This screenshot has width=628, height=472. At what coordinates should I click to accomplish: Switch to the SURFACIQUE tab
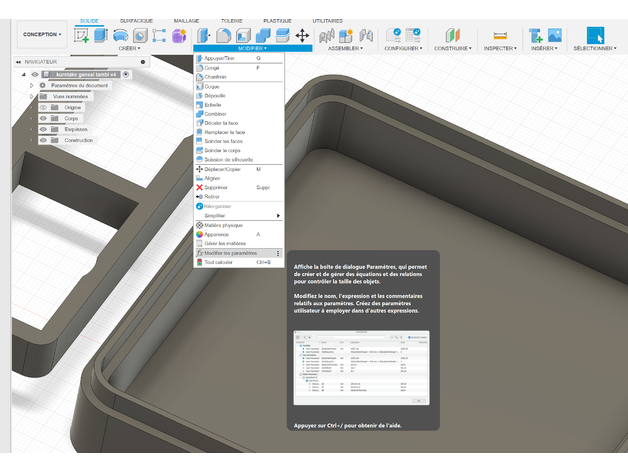(x=136, y=20)
